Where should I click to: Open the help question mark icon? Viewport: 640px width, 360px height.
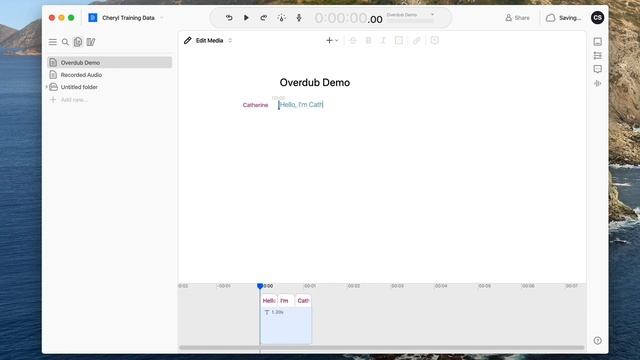point(597,340)
